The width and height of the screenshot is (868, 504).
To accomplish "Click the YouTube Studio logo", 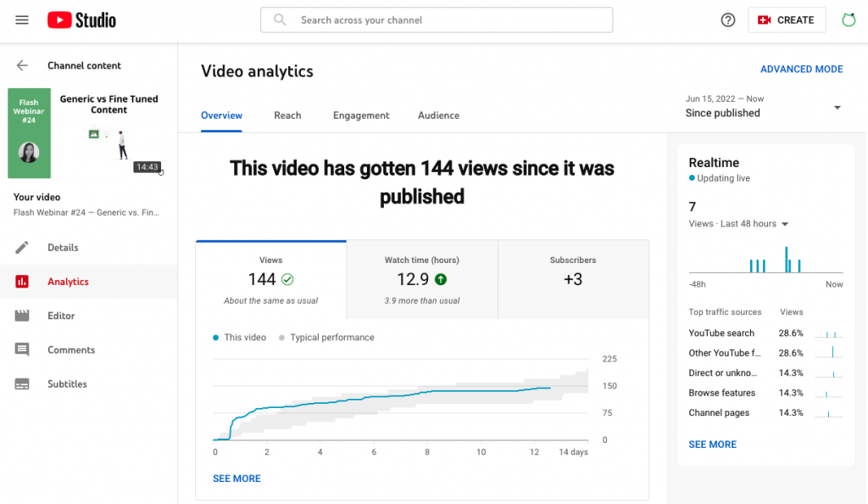I will tap(81, 20).
